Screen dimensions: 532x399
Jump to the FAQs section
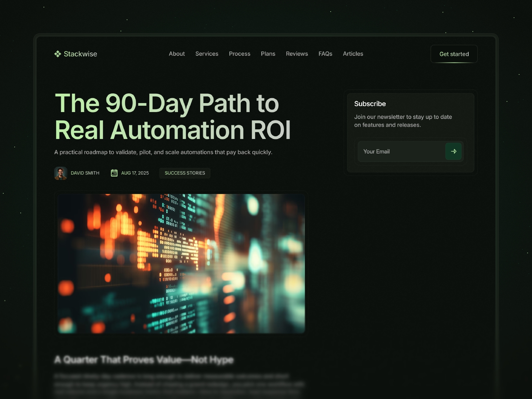pyautogui.click(x=325, y=54)
